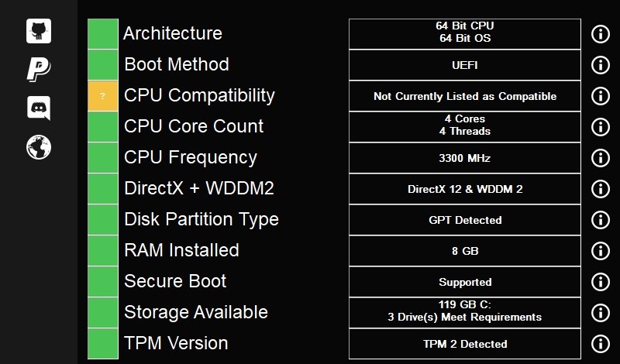Click the Secure Boot label
The image size is (620, 364).
click(x=175, y=281)
